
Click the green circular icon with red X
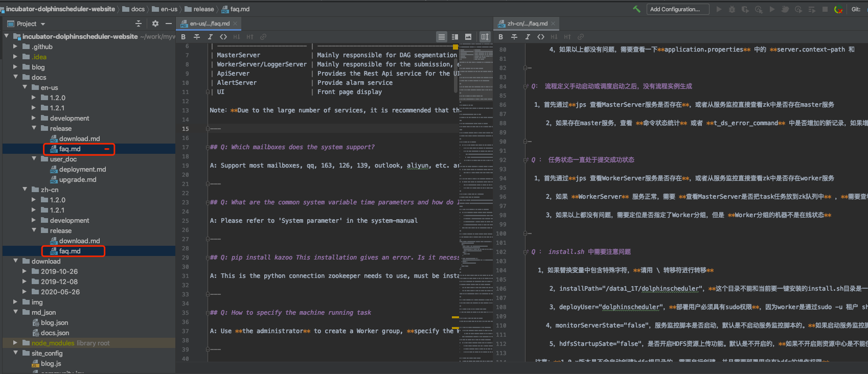pos(838,9)
